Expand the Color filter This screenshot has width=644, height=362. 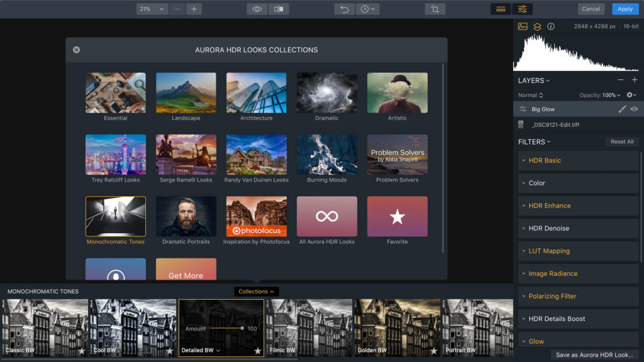[x=578, y=183]
